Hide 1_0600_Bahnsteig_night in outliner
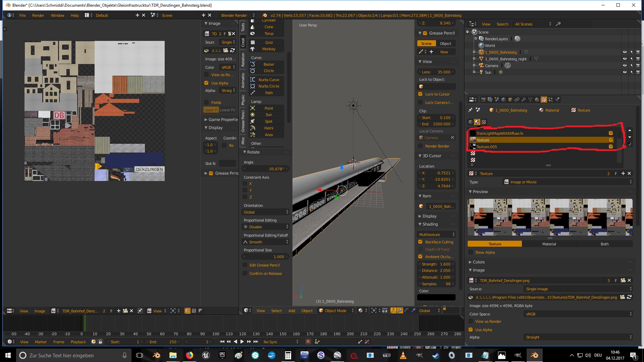 point(625,59)
